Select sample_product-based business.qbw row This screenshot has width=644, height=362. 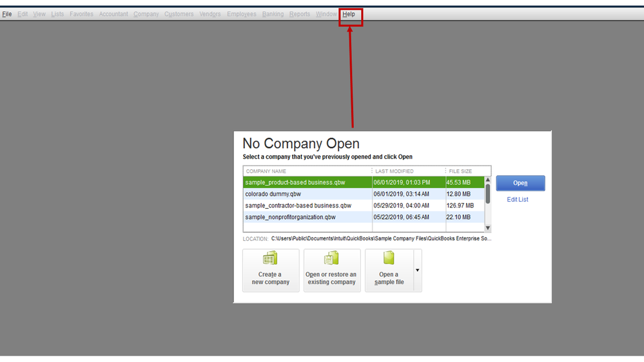(x=364, y=182)
